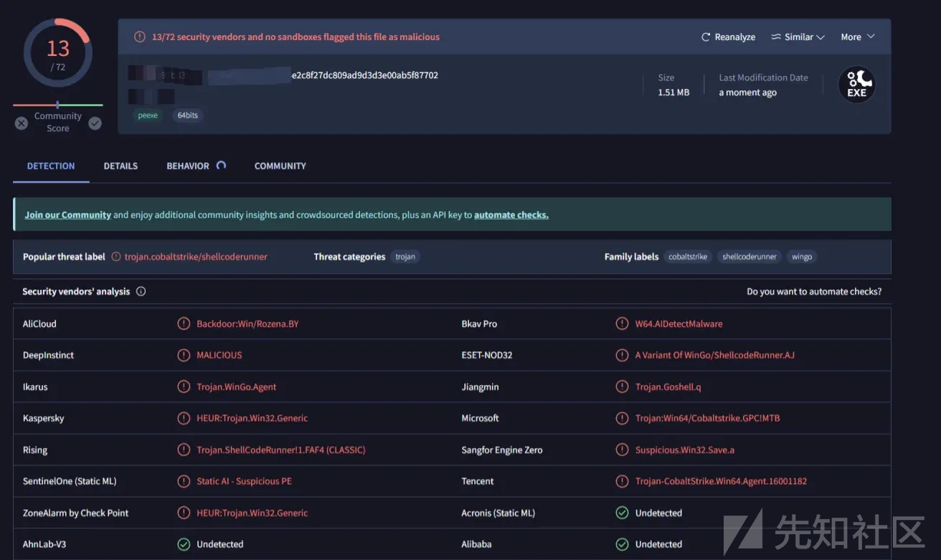The height and width of the screenshot is (560, 941).
Task: Follow the automate checks link
Action: (x=511, y=214)
